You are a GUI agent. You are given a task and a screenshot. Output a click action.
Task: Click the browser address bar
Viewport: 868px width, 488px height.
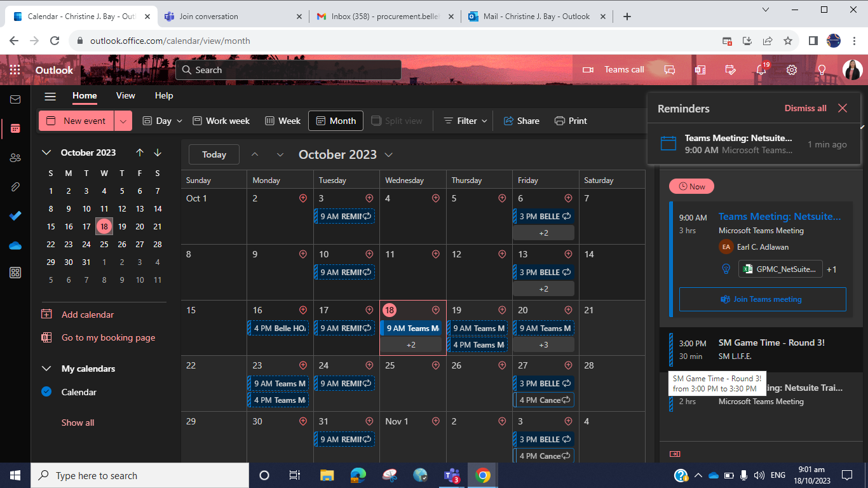(394, 41)
